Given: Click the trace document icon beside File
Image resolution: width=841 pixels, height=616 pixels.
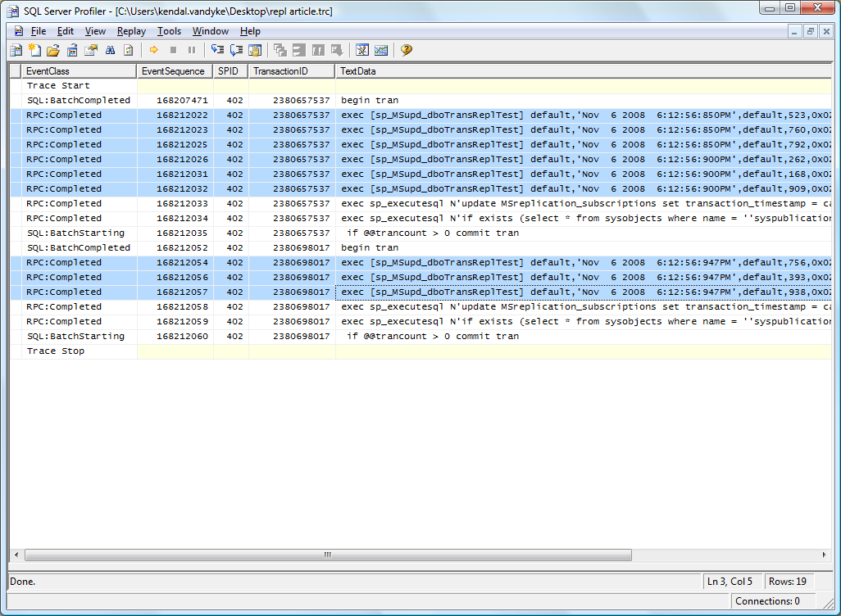Looking at the screenshot, I should (x=18, y=31).
